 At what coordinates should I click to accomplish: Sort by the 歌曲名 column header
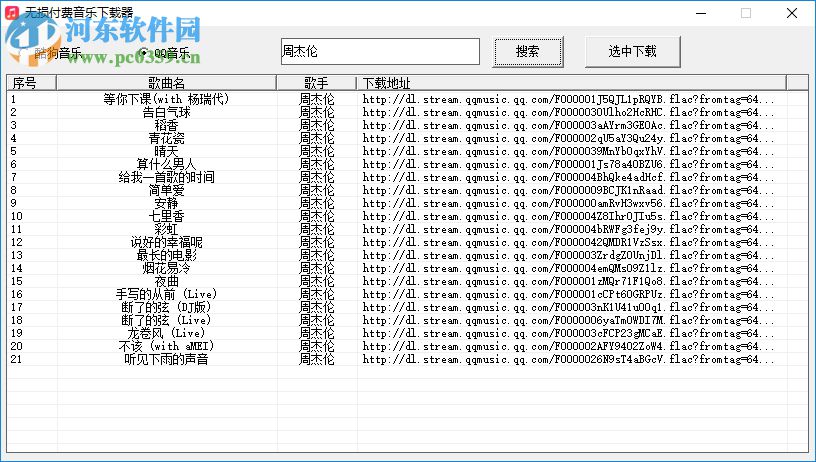point(167,83)
